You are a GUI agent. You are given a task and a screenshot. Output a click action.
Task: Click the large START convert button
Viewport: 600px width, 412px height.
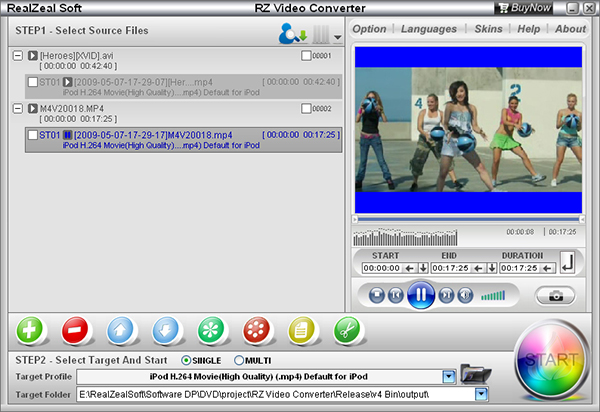click(x=551, y=360)
